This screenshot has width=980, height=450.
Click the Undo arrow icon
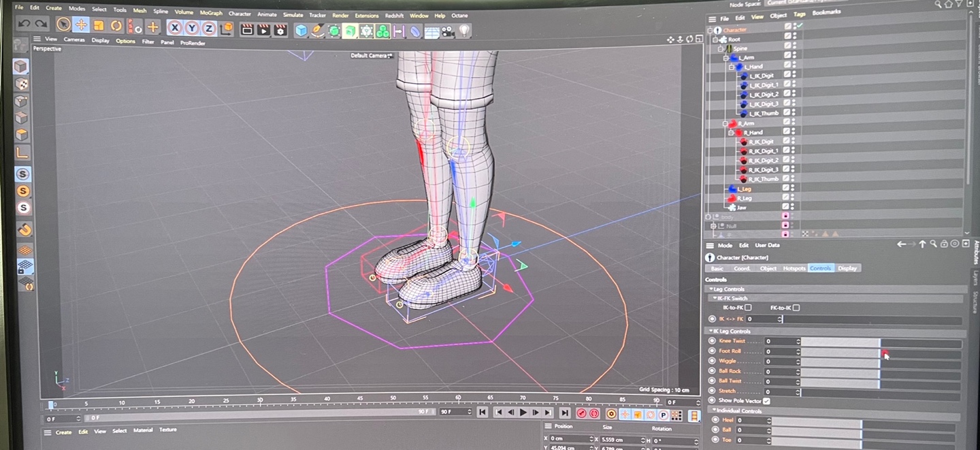click(24, 25)
